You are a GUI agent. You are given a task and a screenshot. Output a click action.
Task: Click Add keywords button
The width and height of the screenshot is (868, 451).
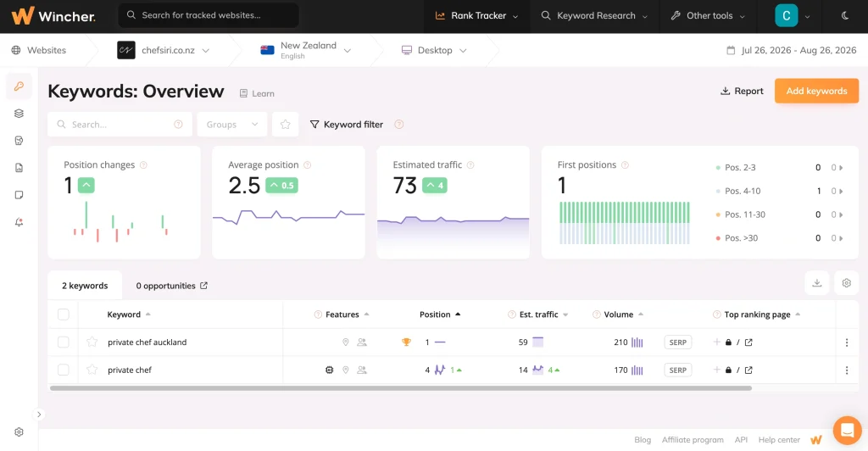(x=816, y=91)
